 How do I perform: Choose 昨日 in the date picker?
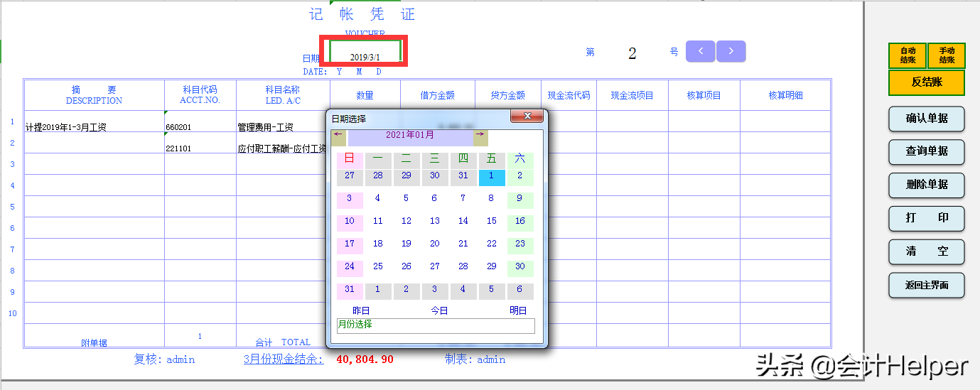pos(361,310)
